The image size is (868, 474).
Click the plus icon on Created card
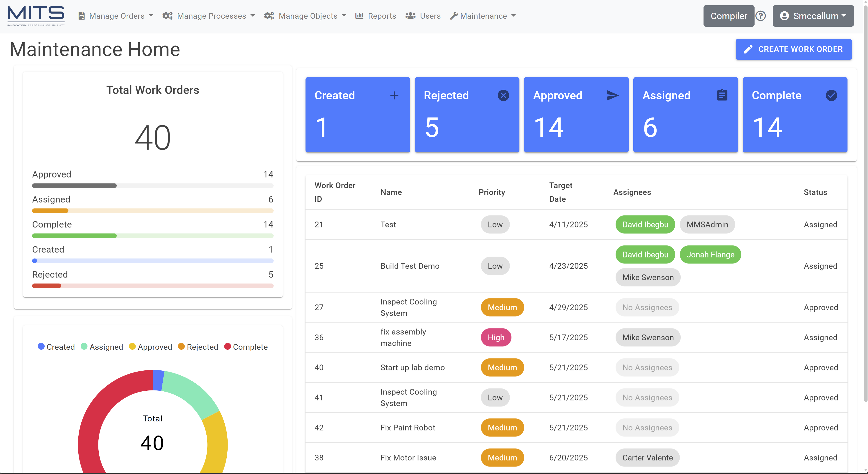(x=394, y=96)
